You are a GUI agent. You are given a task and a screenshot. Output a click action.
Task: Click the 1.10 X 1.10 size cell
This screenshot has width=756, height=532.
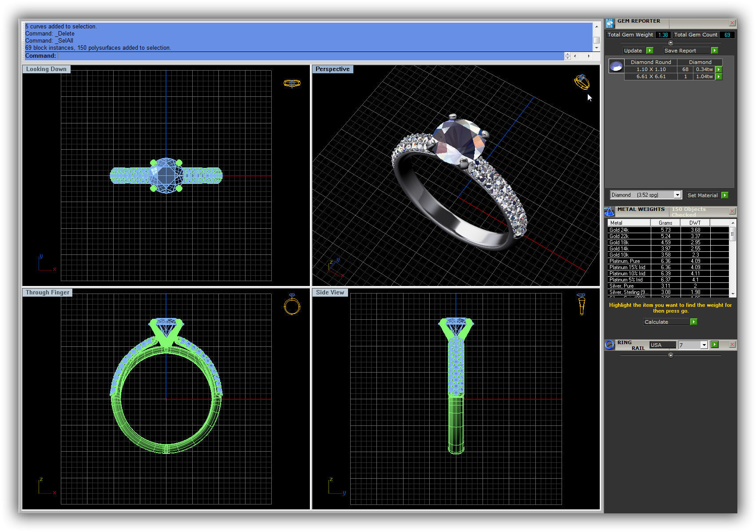click(651, 70)
